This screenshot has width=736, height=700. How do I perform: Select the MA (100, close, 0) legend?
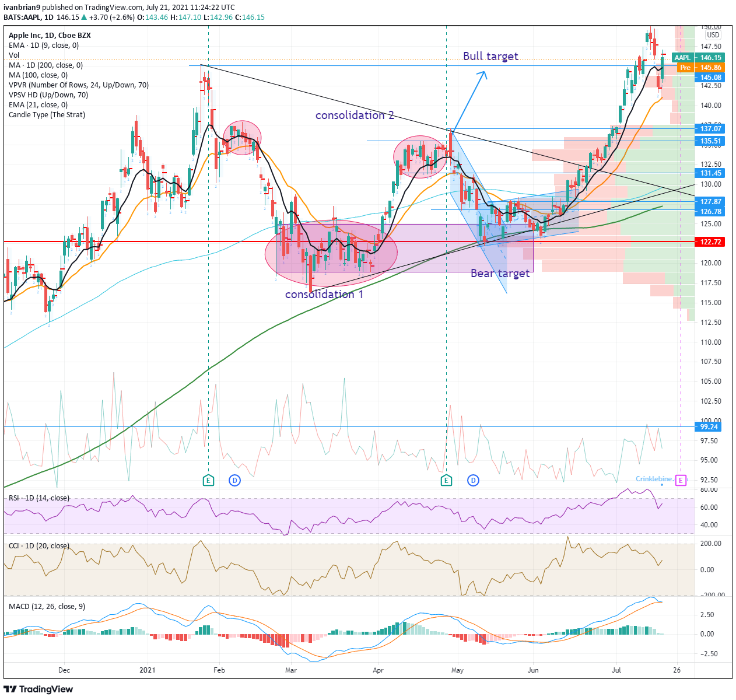tap(38, 75)
